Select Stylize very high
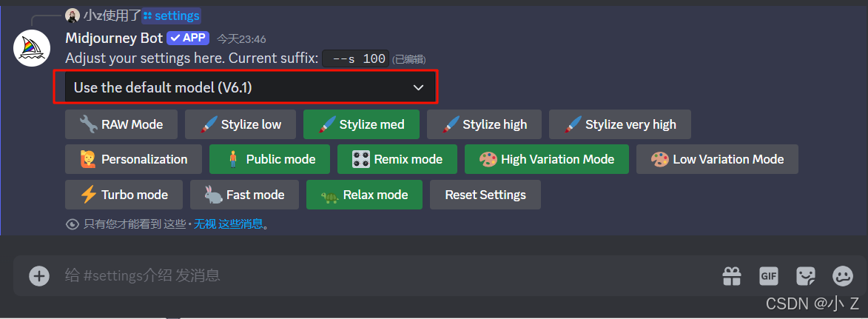Screen dimensions: 868x319 [x=620, y=124]
